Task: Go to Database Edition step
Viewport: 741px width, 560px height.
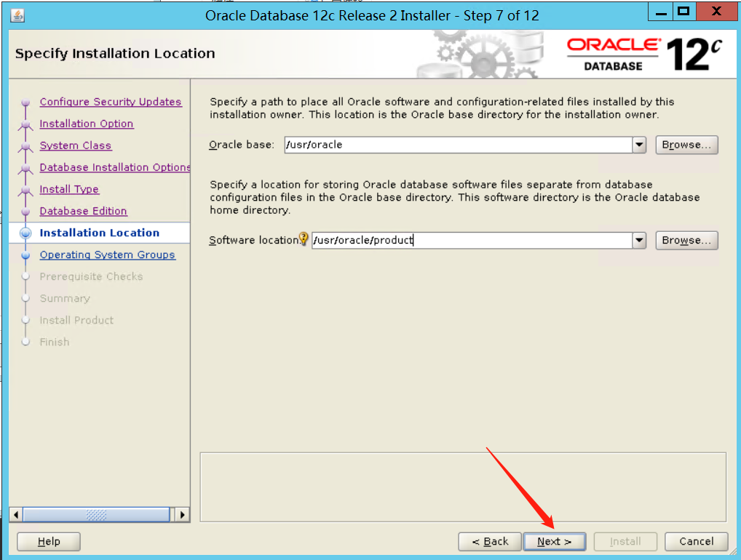Action: tap(83, 211)
